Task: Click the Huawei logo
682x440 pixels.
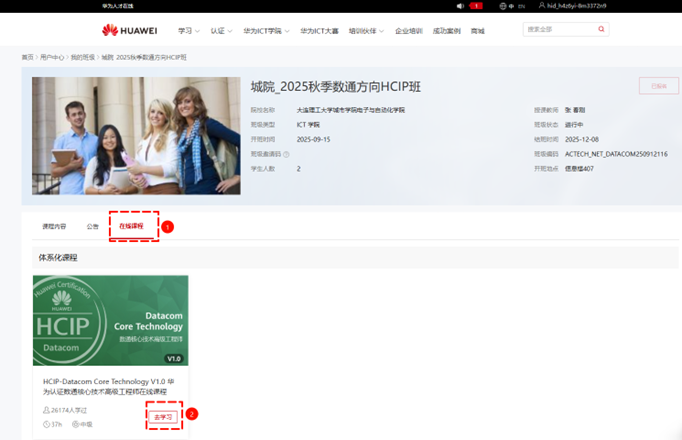Action: click(130, 30)
